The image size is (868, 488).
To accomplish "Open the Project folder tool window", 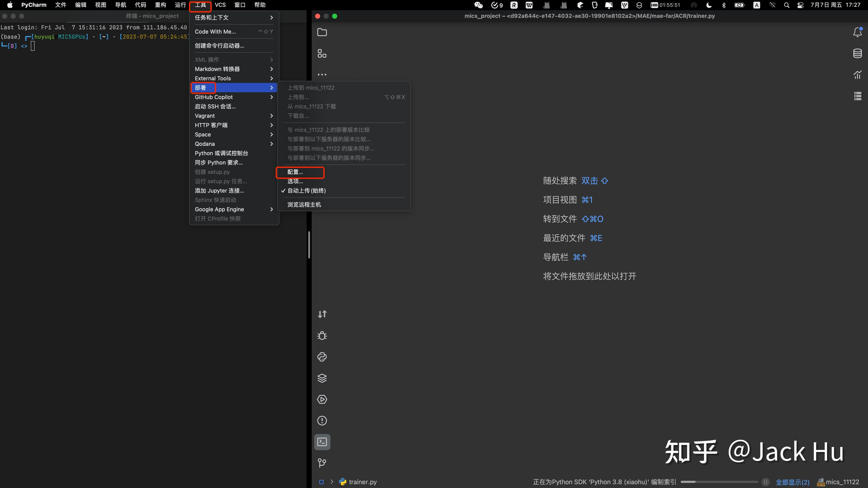I will tap(322, 32).
